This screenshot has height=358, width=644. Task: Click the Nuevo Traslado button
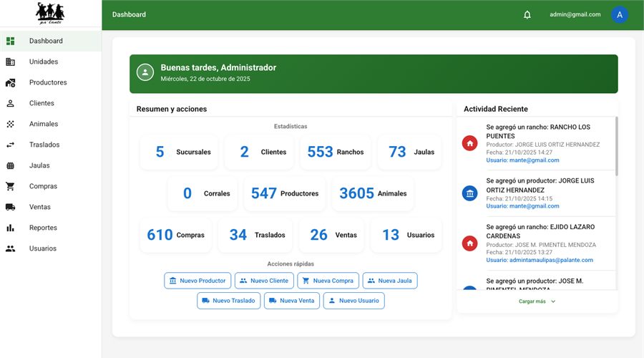(x=228, y=301)
